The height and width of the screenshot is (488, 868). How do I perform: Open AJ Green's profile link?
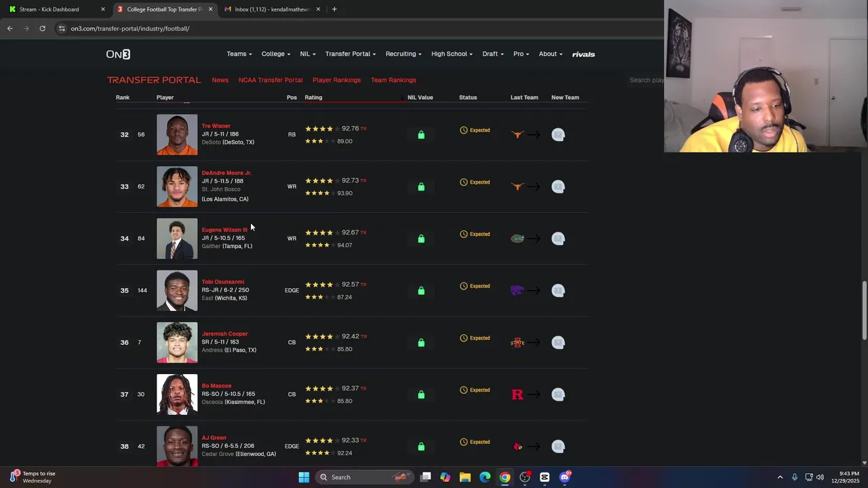pyautogui.click(x=214, y=438)
